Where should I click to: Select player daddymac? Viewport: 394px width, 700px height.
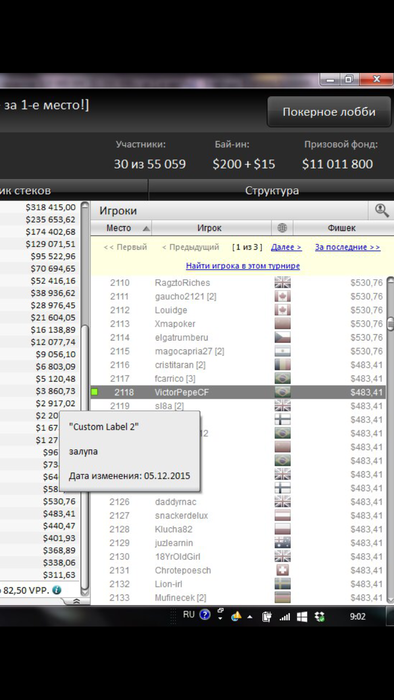(x=238, y=502)
